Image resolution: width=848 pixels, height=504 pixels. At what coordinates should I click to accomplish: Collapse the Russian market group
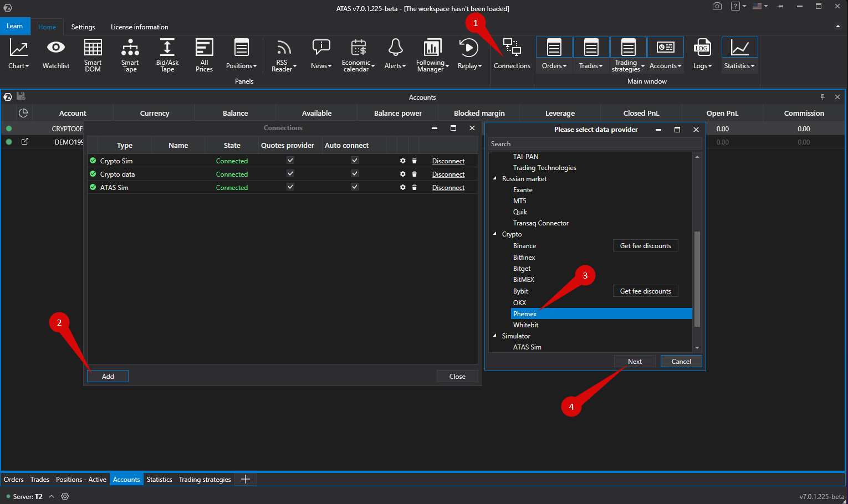(x=495, y=178)
